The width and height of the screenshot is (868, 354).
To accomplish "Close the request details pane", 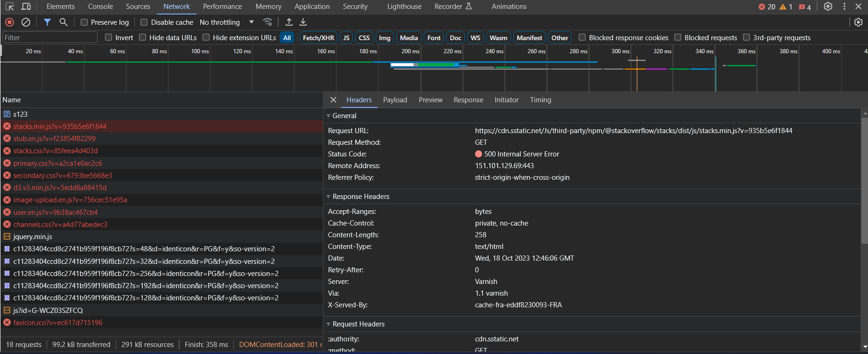I will [333, 100].
